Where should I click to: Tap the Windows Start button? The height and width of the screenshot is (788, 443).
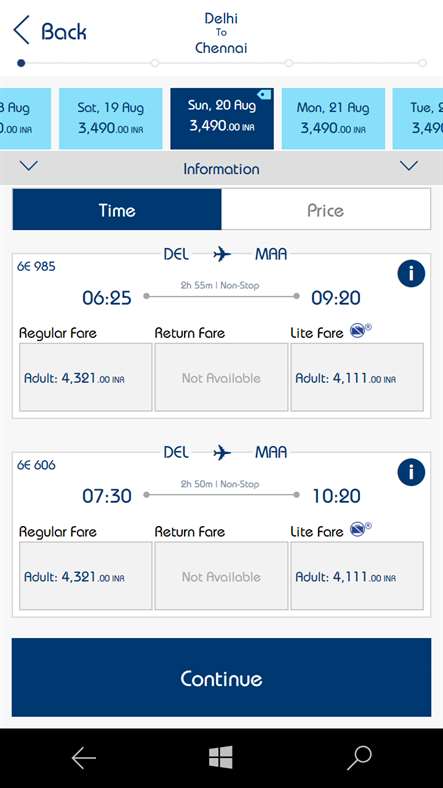(x=221, y=757)
